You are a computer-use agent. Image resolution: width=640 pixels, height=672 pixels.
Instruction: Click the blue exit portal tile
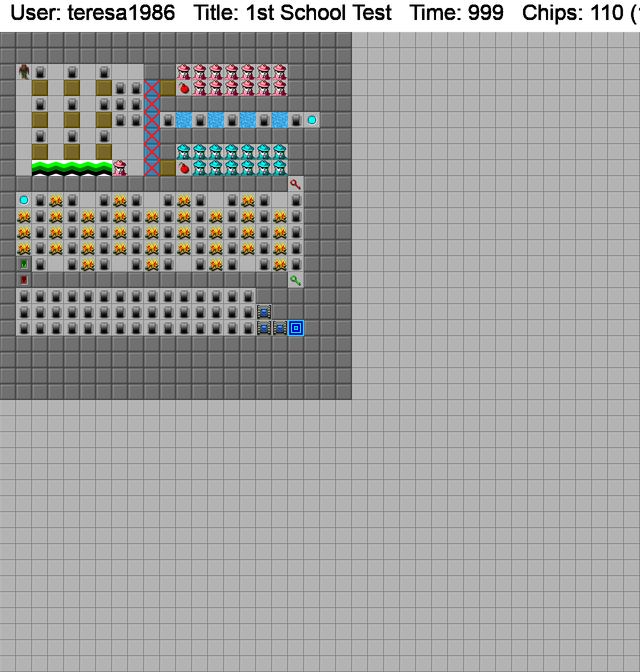pos(296,328)
